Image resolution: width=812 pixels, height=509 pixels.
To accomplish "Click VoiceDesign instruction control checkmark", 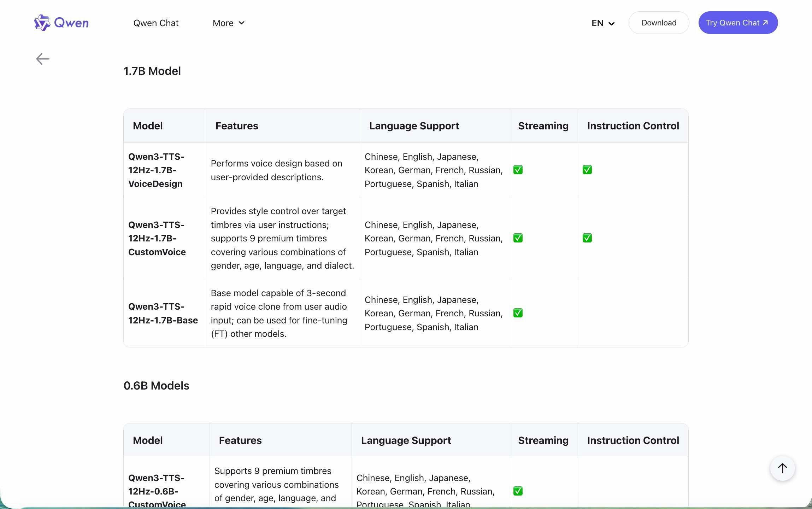I will [x=587, y=170].
